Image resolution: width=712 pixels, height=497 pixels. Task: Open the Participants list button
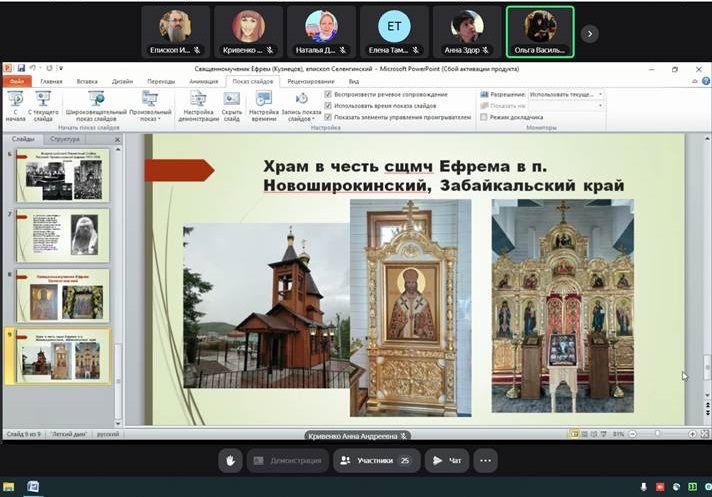pos(375,460)
